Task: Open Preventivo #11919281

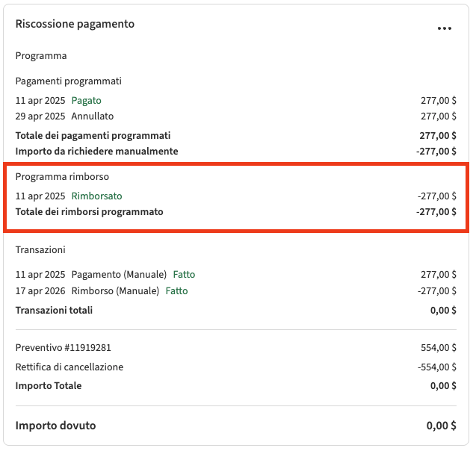Action: (x=63, y=347)
